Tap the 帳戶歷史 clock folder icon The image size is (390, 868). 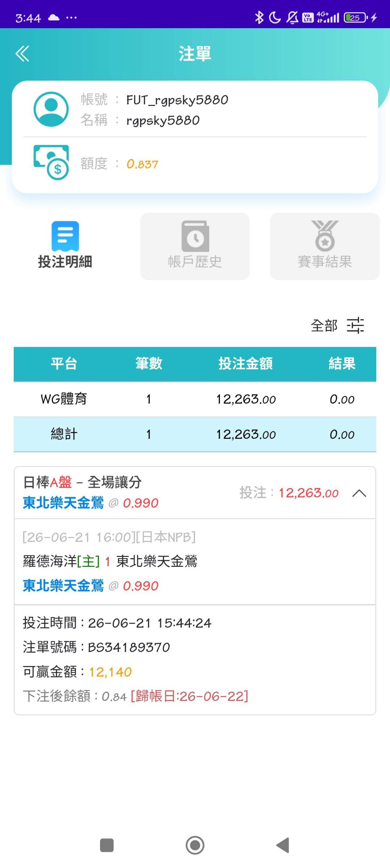click(195, 236)
